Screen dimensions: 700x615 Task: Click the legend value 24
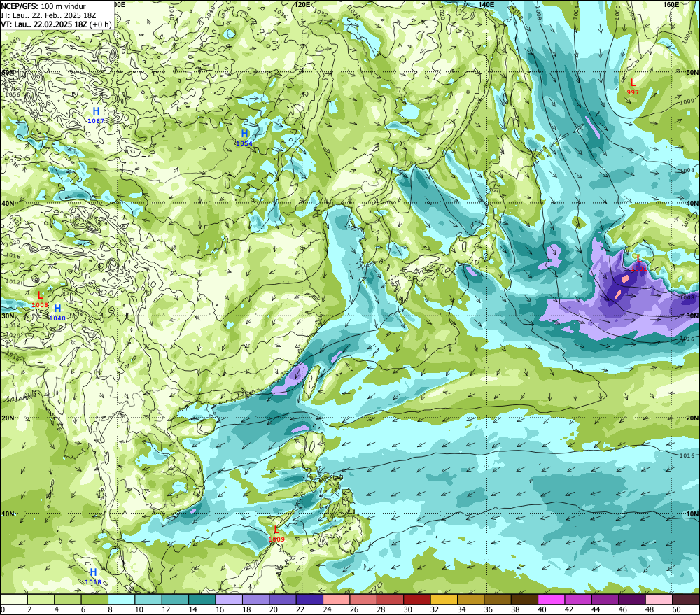click(x=327, y=609)
